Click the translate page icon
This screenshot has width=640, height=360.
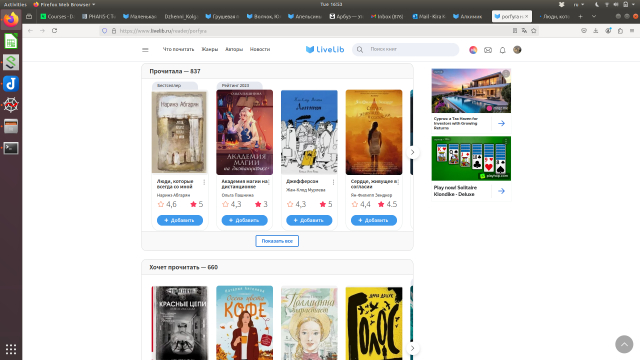(x=524, y=31)
